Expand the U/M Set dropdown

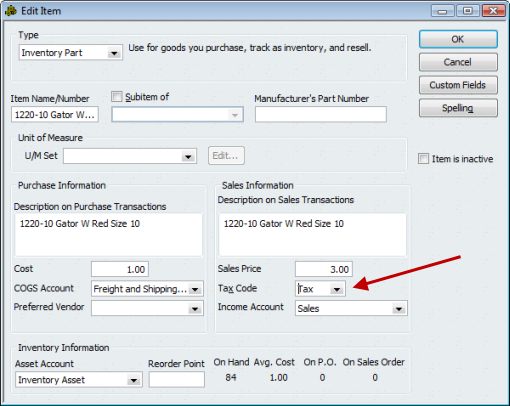[x=188, y=156]
